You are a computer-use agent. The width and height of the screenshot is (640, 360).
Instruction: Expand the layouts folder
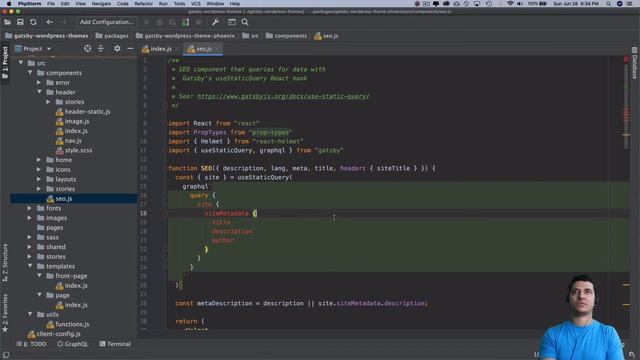pos(39,179)
